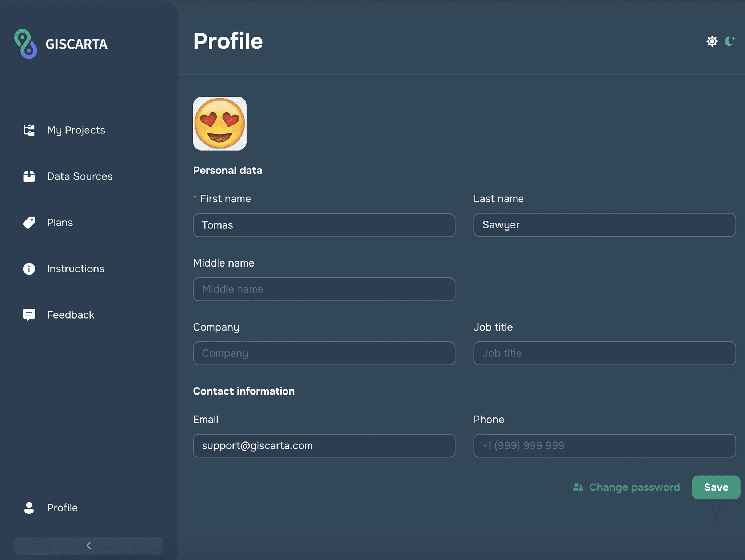Open the Data Sources menu item
Screen dimensions: 745x560
[x=80, y=176]
